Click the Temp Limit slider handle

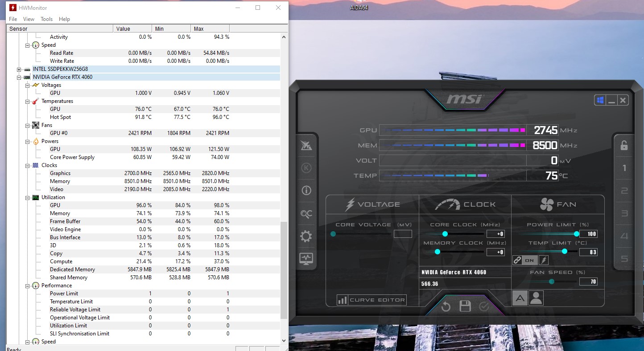[565, 252]
